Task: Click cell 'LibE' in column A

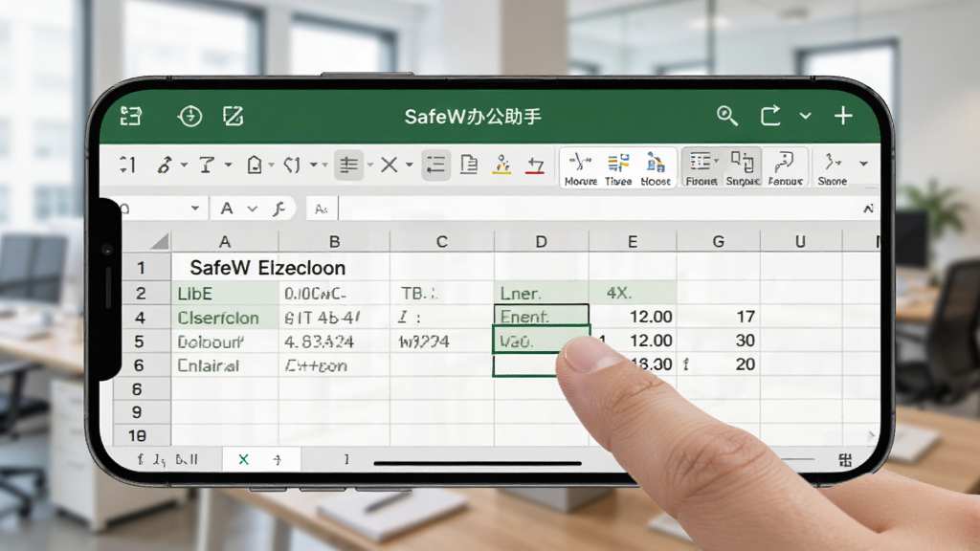Action: point(225,294)
